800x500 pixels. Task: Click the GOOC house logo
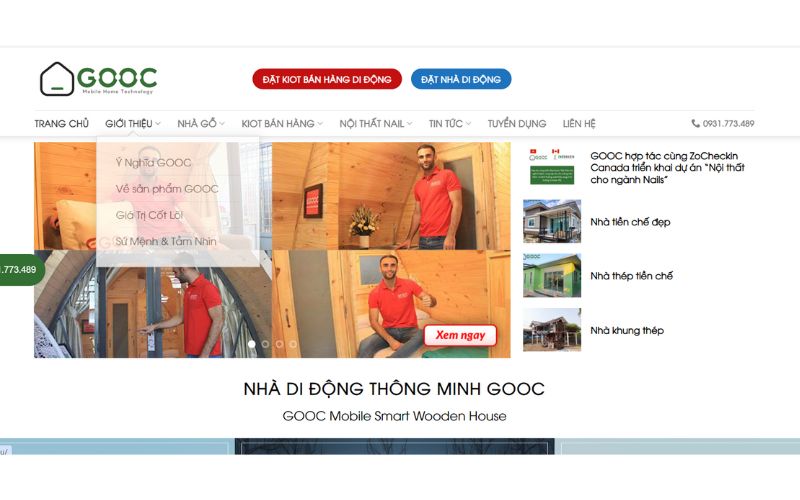click(x=98, y=79)
